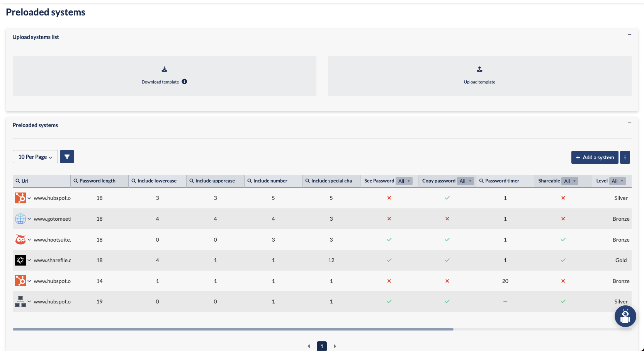Click See Password red cross in first hubspot row

tap(389, 198)
